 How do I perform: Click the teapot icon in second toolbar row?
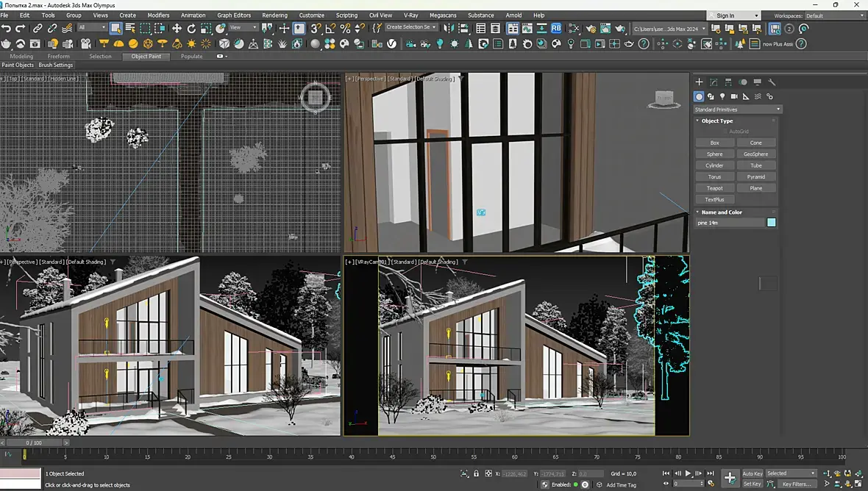(6, 43)
